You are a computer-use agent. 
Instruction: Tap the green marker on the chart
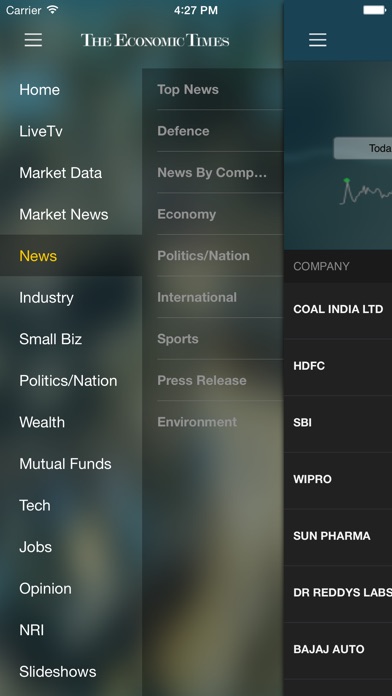click(x=347, y=180)
